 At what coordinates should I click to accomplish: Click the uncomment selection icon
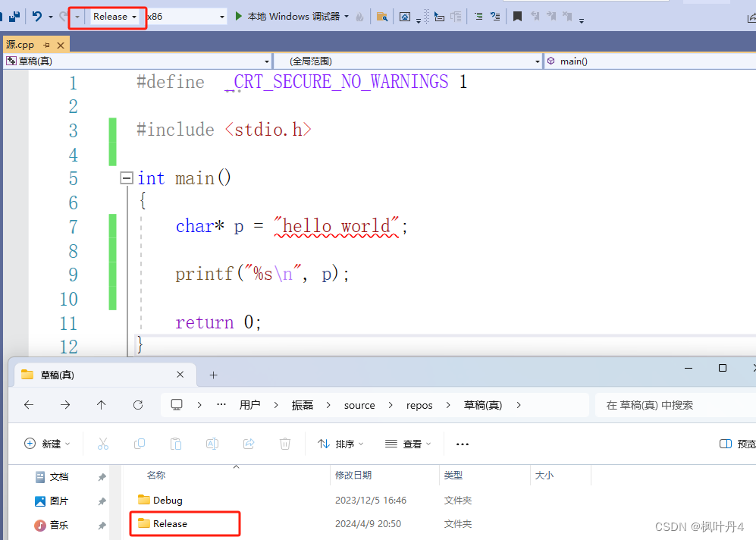coord(495,17)
